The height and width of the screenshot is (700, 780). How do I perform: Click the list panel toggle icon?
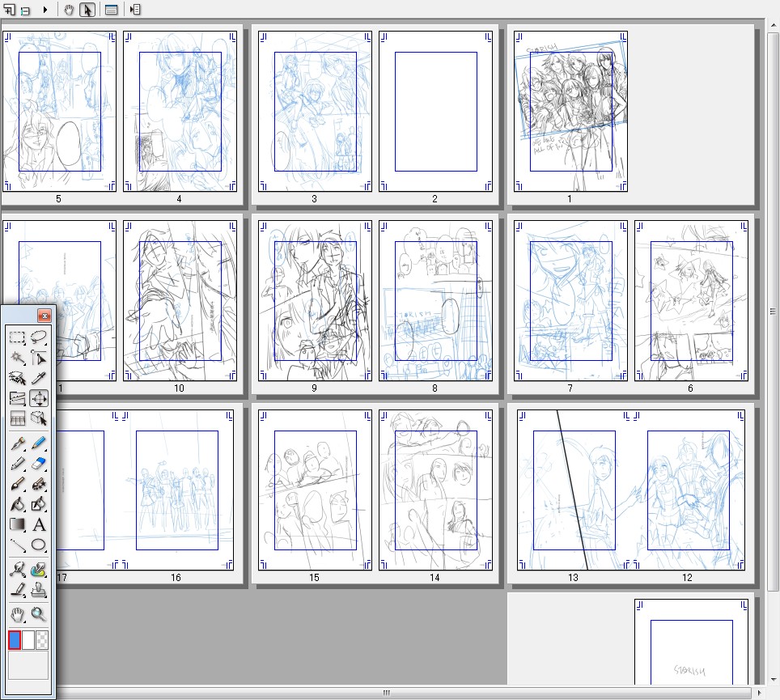tap(135, 10)
